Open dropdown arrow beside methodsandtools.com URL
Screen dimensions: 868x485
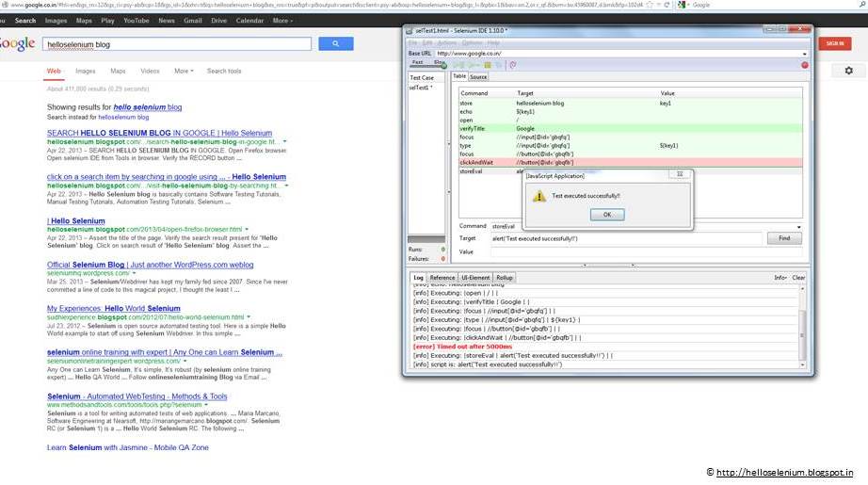(206, 405)
